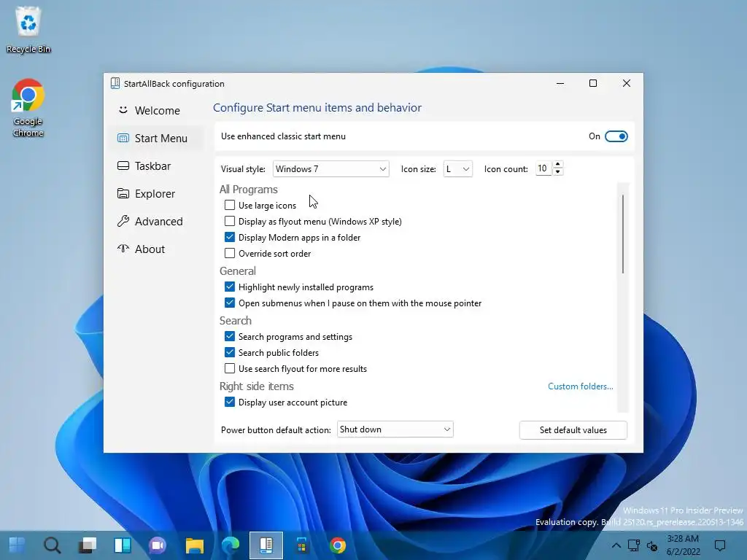Open Task View on taskbar
This screenshot has height=560, width=747.
pyautogui.click(x=88, y=545)
